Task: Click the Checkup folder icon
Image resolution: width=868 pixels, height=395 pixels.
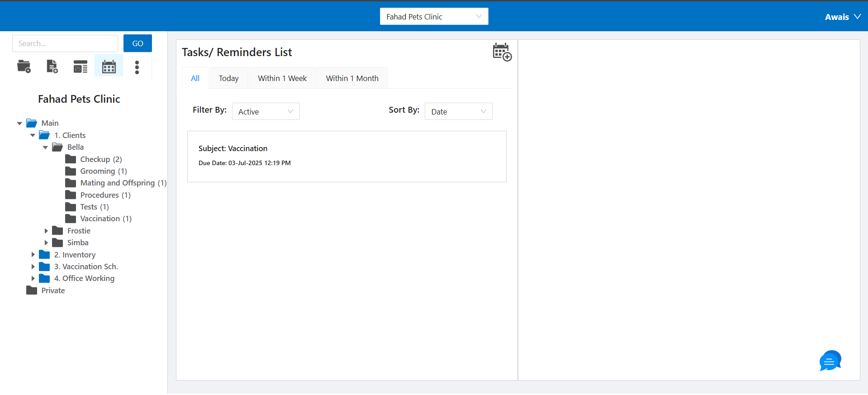Action: pyautogui.click(x=71, y=159)
